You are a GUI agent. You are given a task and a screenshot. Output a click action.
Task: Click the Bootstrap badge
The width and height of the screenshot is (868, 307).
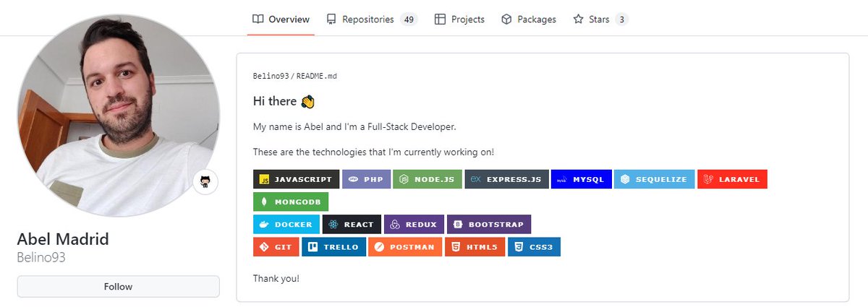[489, 224]
